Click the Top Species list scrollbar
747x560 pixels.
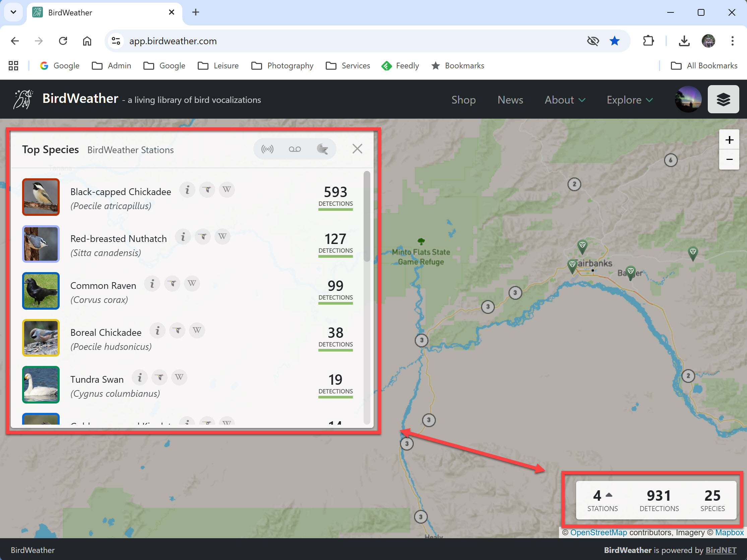click(x=367, y=216)
